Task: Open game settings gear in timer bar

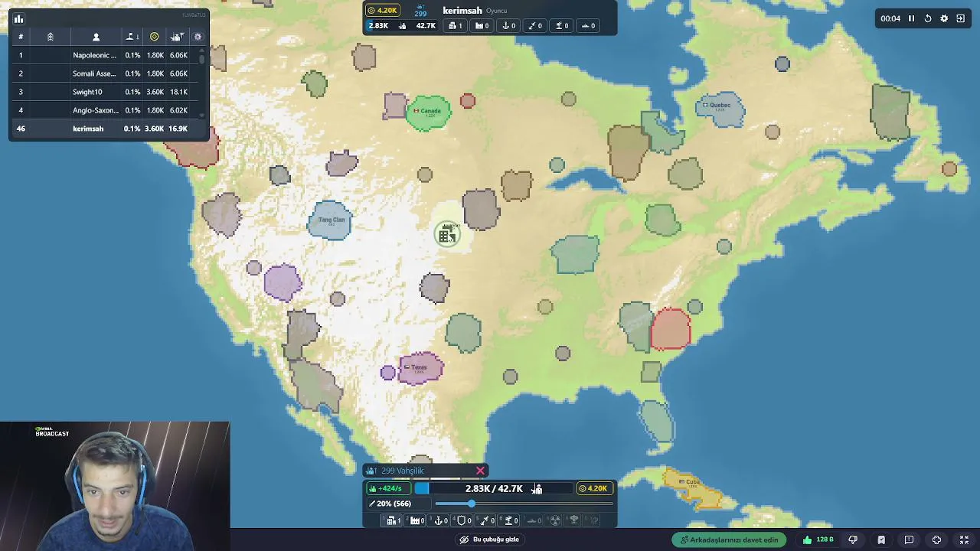Action: coord(944,18)
